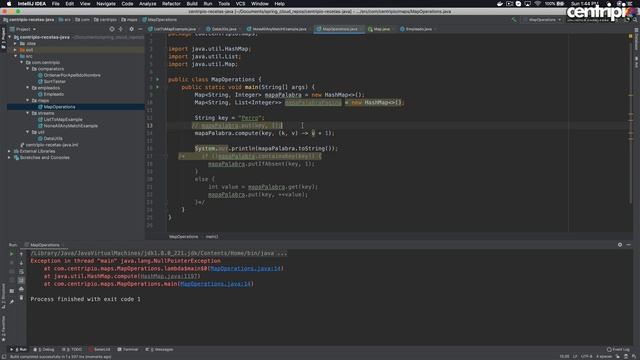Expand Scratches and Consoles node

9,157
